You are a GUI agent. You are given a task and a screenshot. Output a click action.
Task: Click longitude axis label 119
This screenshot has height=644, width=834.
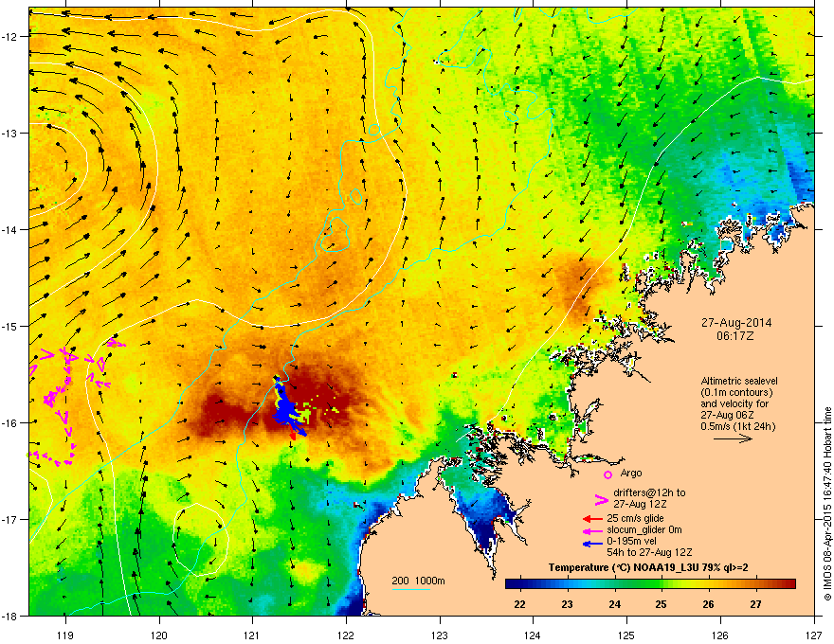click(x=65, y=635)
